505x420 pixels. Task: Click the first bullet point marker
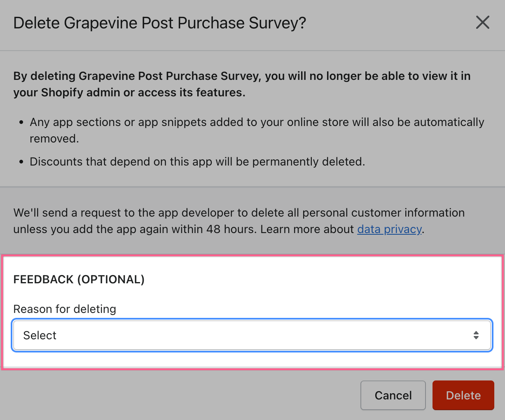[21, 123]
